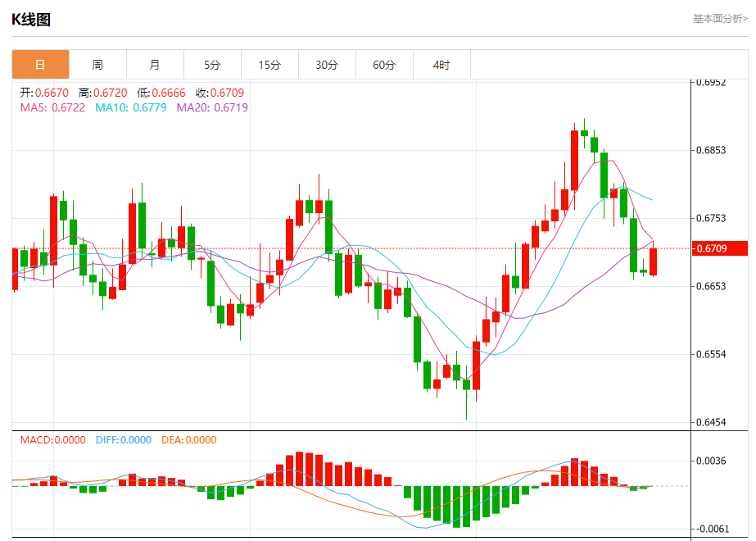
Task: Select the 60分 chart tab
Action: [384, 65]
